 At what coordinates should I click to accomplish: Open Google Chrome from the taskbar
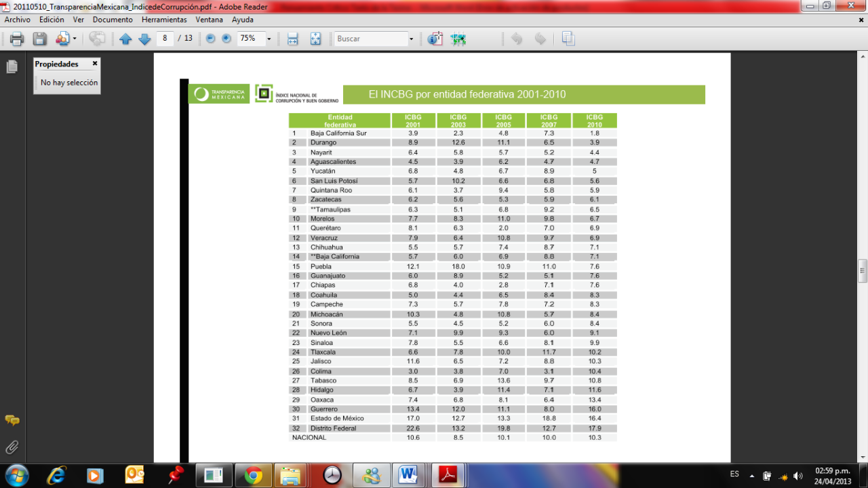coord(254,475)
